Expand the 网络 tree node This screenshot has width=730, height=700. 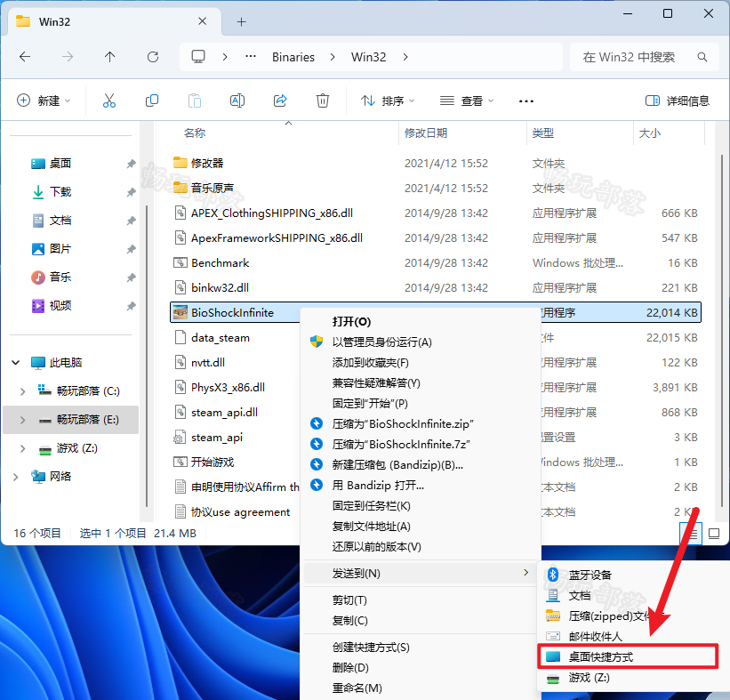click(x=16, y=477)
